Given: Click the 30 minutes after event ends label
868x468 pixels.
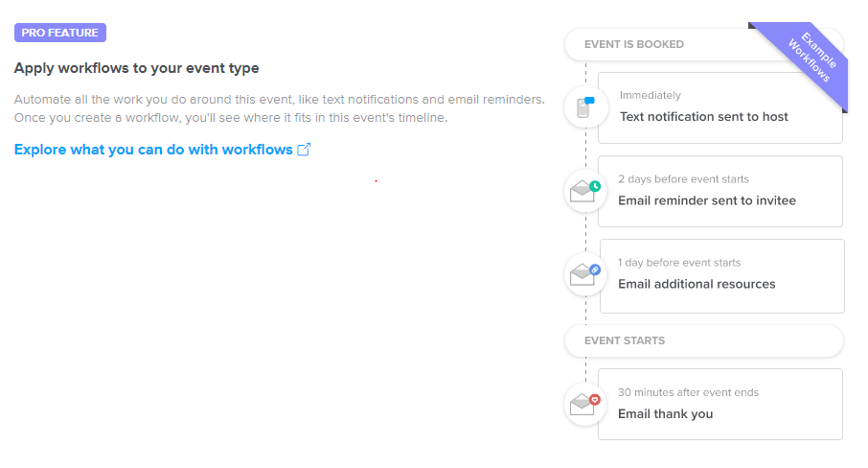Looking at the screenshot, I should click(688, 392).
